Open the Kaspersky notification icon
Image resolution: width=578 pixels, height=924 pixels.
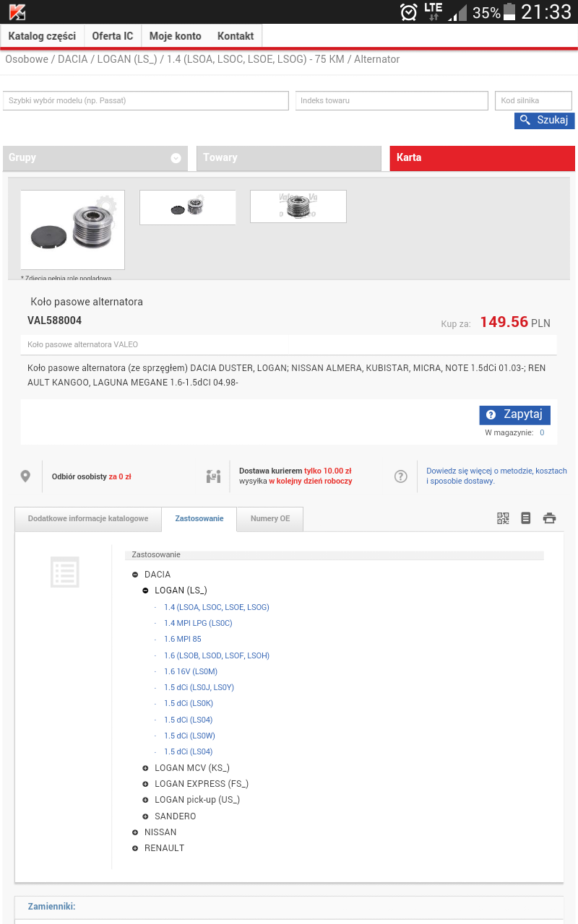pos(17,12)
